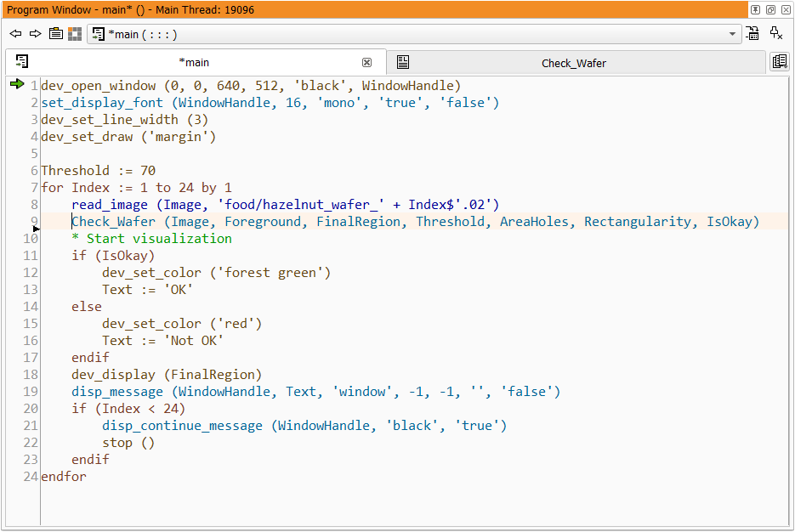The image size is (795, 532).
Task: Click the clipboard procedure list icon
Action: tap(55, 34)
